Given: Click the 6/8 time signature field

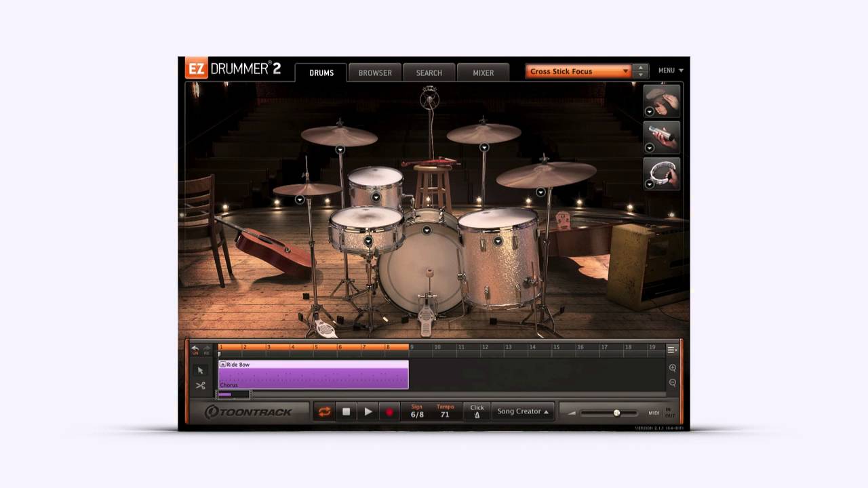Looking at the screenshot, I should coord(417,414).
